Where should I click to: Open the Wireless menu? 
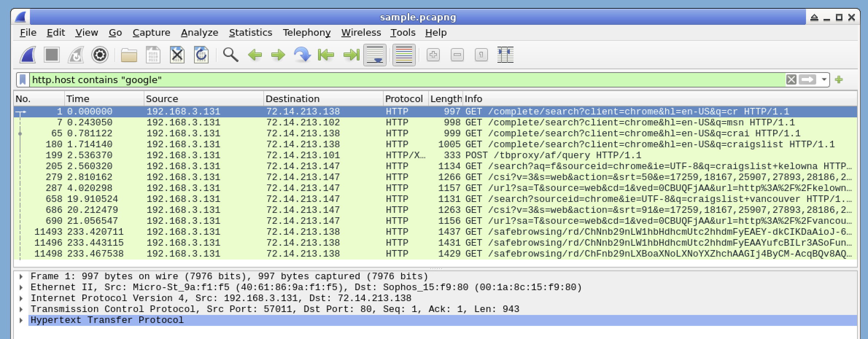point(361,32)
